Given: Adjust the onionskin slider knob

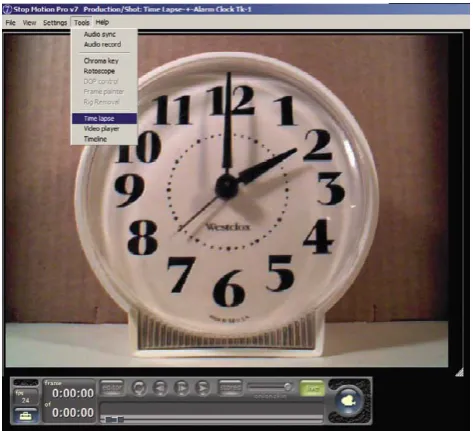Looking at the screenshot, I should coord(287,386).
